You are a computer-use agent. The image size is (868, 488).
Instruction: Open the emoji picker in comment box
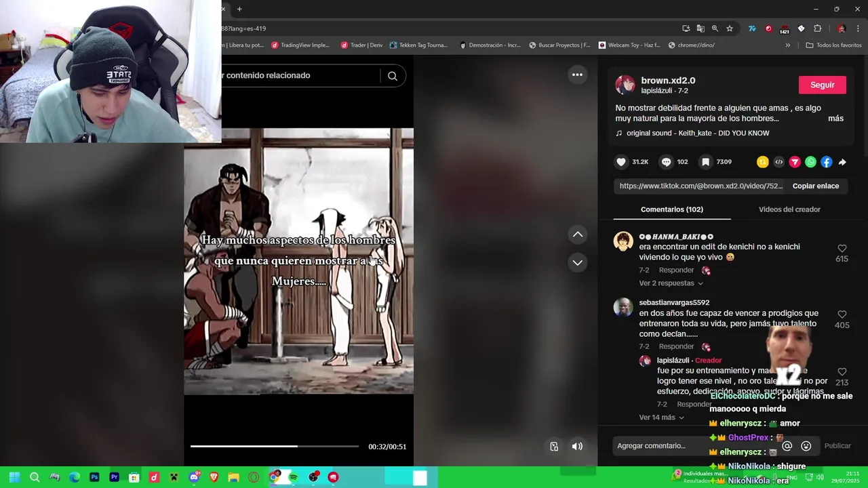(806, 446)
